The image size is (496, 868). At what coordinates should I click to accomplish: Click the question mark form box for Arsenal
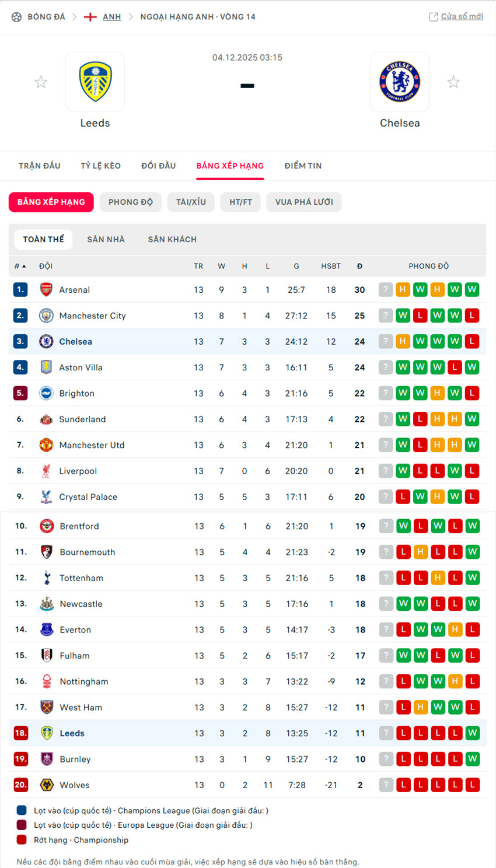click(386, 290)
